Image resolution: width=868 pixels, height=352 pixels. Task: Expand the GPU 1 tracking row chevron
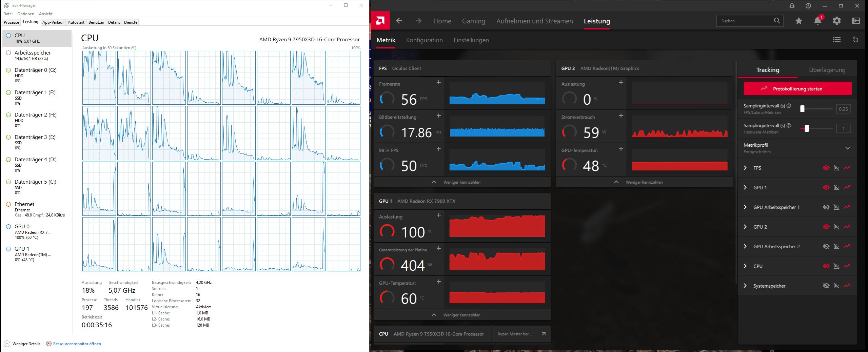[745, 187]
